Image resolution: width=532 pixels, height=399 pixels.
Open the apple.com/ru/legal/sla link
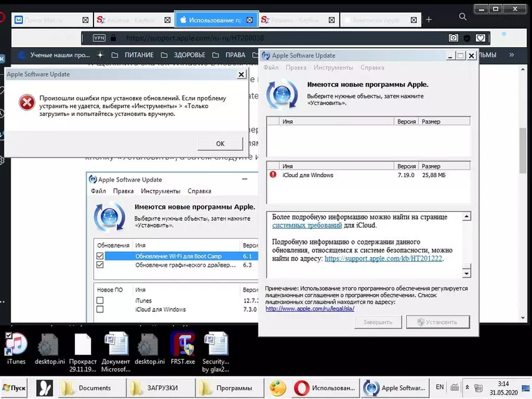[310, 309]
